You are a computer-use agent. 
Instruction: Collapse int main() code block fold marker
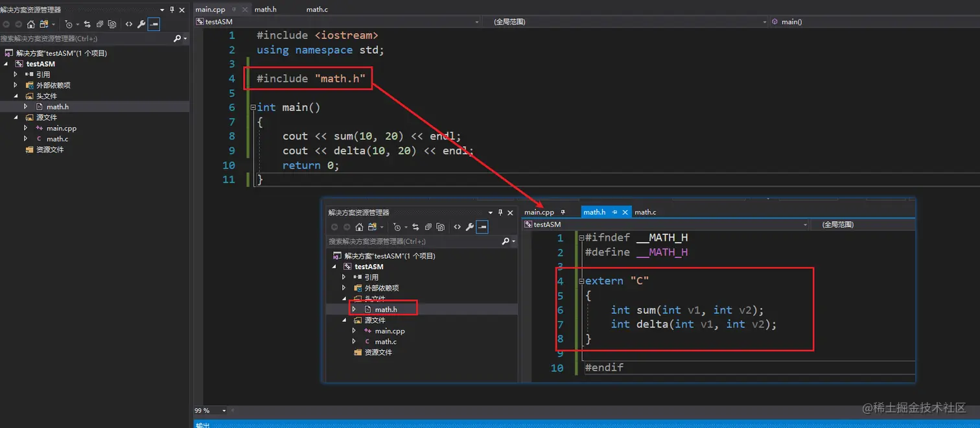point(252,108)
